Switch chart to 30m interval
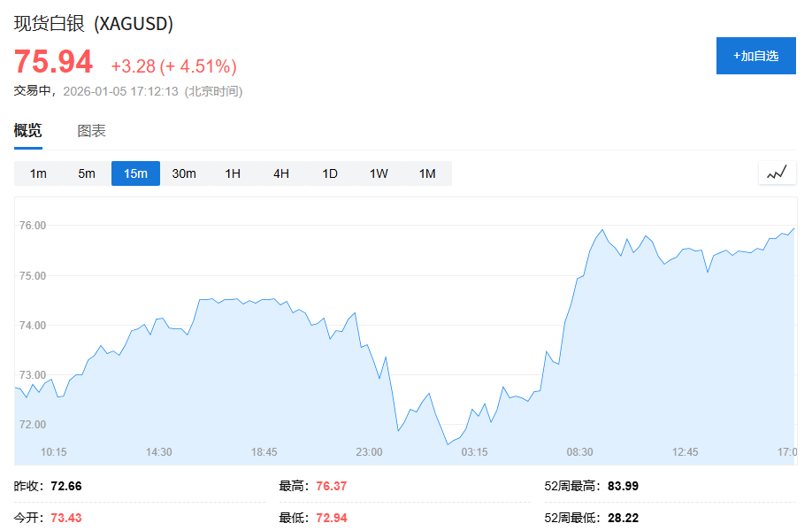 click(184, 173)
